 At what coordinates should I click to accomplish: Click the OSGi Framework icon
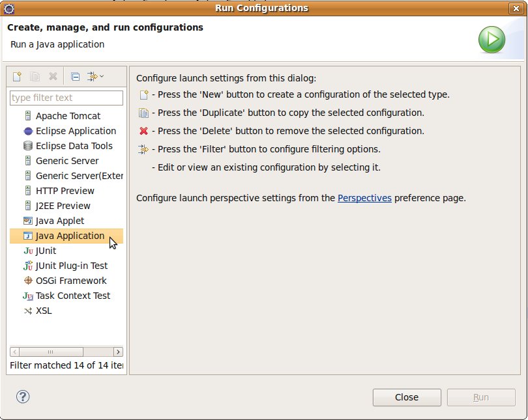[x=28, y=281]
